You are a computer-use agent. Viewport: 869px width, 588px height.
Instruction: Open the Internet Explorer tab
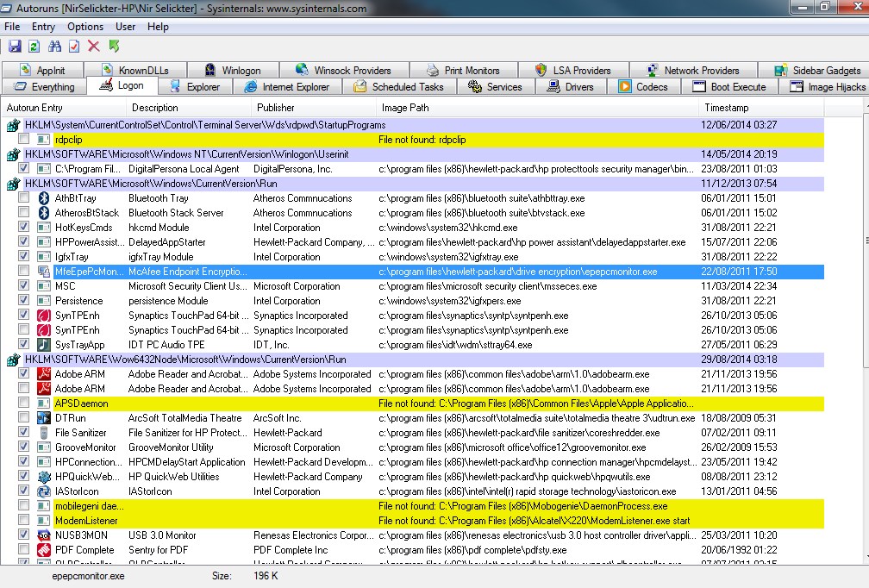click(287, 87)
